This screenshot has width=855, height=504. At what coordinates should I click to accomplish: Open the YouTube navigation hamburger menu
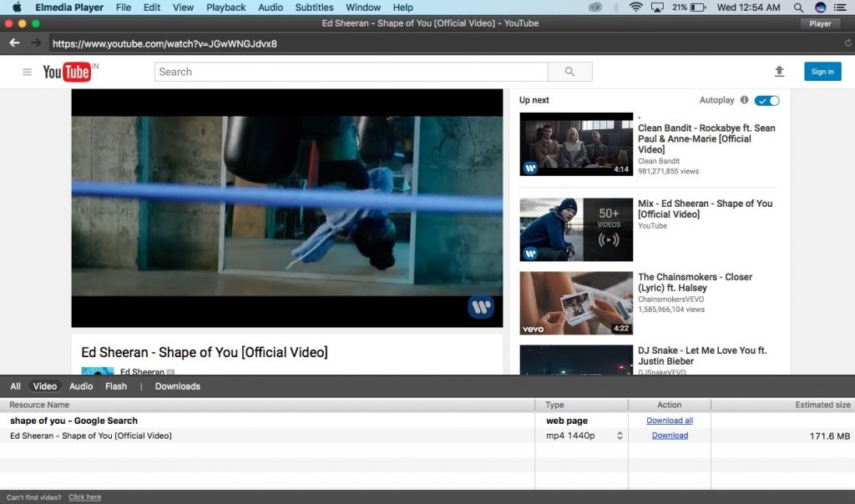28,72
